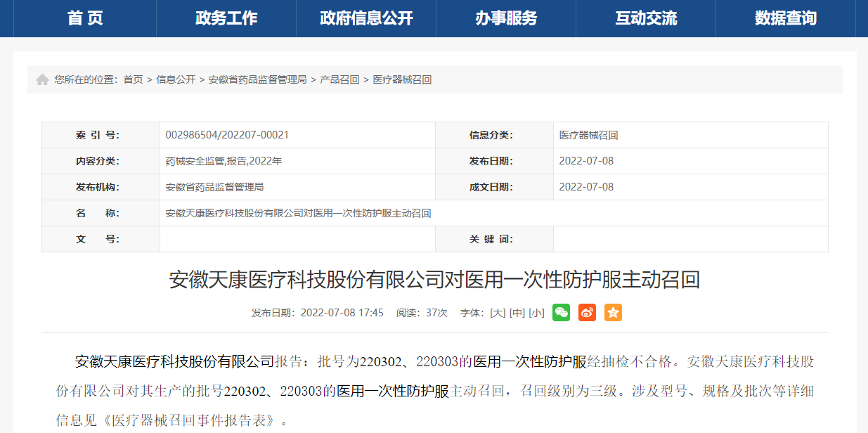Click 安徽省药品监督管理局 in 发布机构 row
The width and height of the screenshot is (868, 433).
(x=214, y=187)
